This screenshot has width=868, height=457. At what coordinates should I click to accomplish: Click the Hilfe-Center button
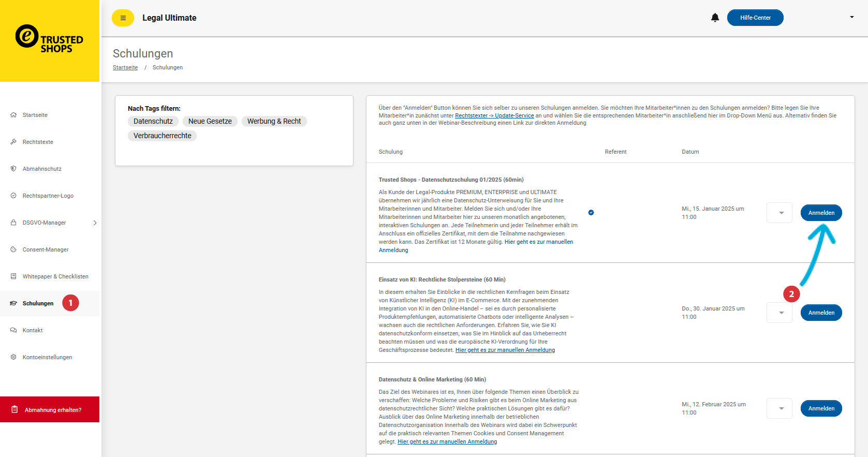point(755,18)
